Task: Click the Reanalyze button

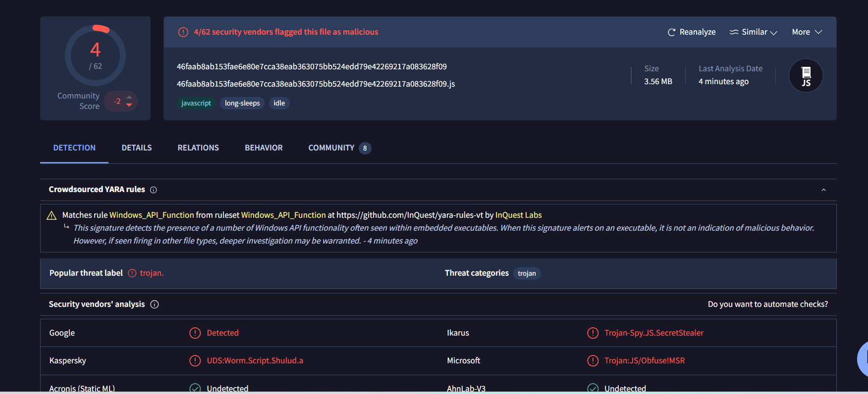Action: pos(692,32)
